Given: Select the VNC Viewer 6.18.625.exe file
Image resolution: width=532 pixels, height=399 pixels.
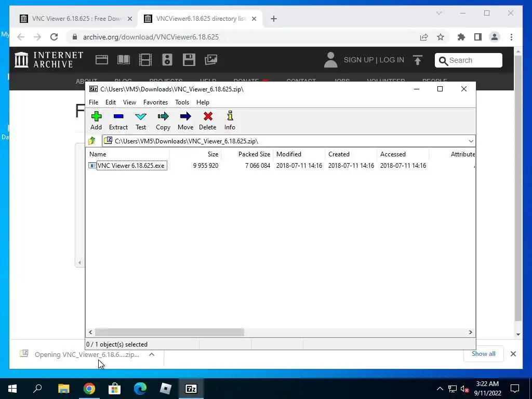Looking at the screenshot, I should pos(131,166).
